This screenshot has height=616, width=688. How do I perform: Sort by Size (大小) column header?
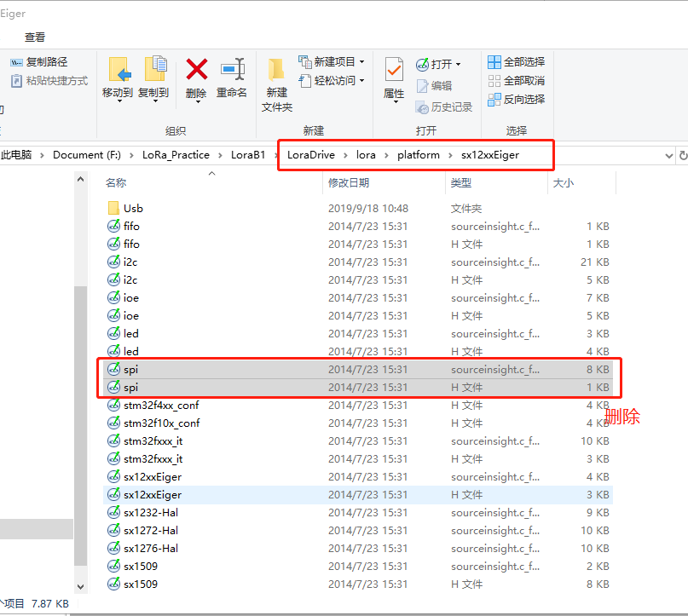pos(564,183)
